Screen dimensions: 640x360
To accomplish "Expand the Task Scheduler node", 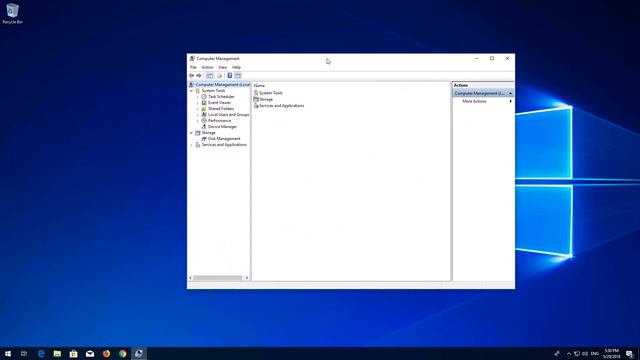I will click(198, 97).
